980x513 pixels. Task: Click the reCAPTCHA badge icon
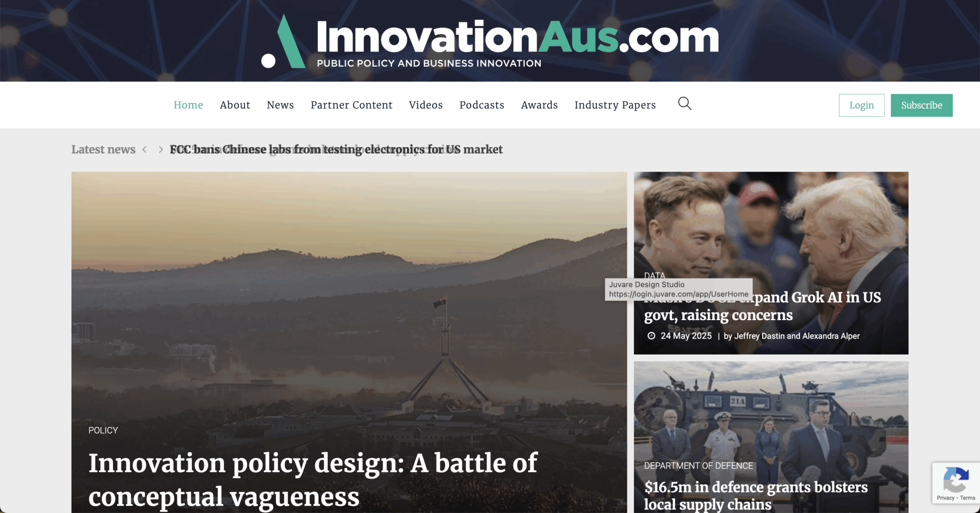956,480
